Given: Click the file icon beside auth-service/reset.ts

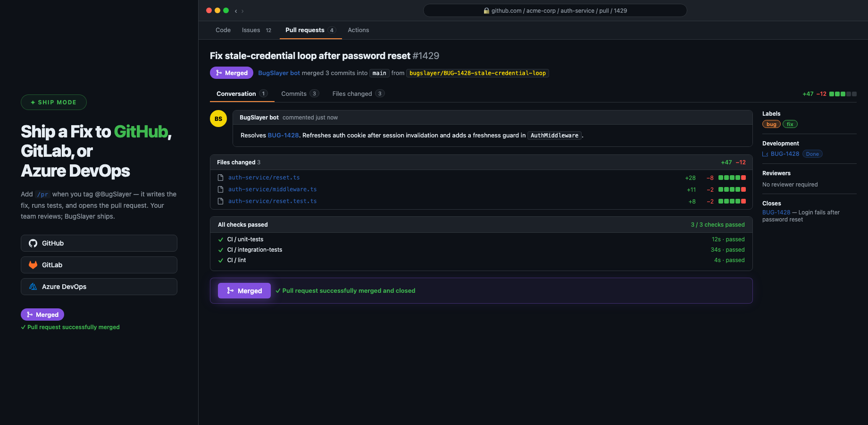Looking at the screenshot, I should click(220, 177).
